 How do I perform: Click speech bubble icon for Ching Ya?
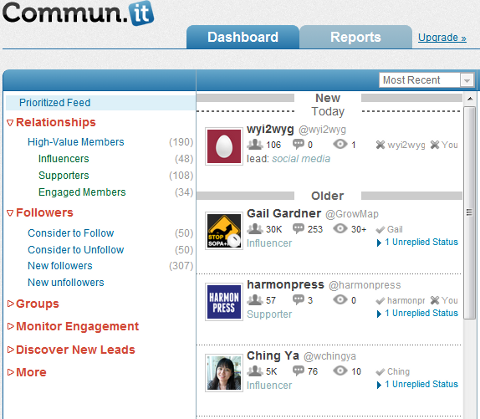pos(298,371)
